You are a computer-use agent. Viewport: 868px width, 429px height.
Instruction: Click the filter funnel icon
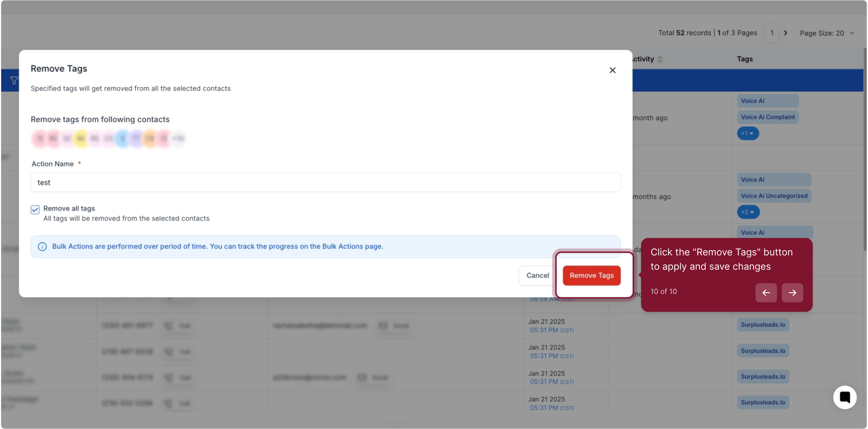pyautogui.click(x=14, y=81)
